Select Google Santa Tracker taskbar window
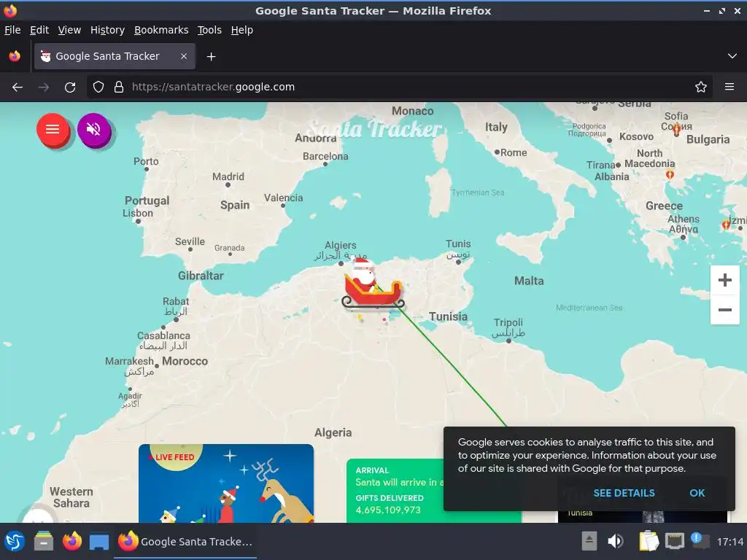The image size is (747, 560). (185, 542)
